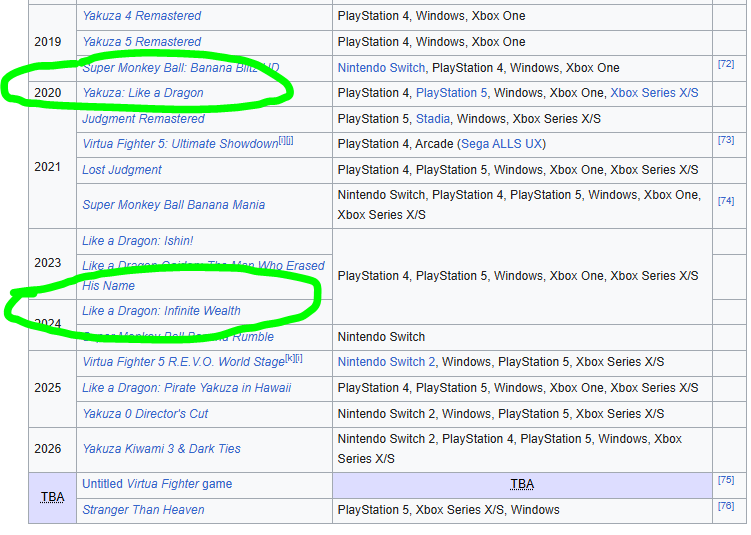This screenshot has height=535, width=751.
Task: Jump to citation reference 73
Action: pyautogui.click(x=726, y=140)
